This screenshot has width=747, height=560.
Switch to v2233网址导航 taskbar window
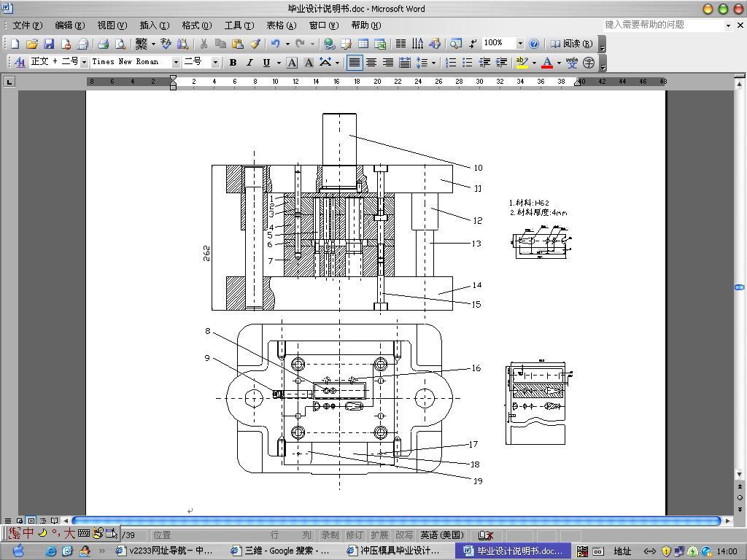click(x=164, y=551)
